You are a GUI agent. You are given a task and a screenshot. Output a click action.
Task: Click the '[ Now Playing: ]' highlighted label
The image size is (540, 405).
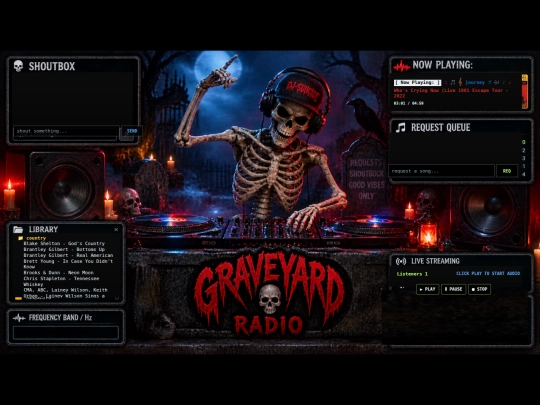(x=417, y=83)
